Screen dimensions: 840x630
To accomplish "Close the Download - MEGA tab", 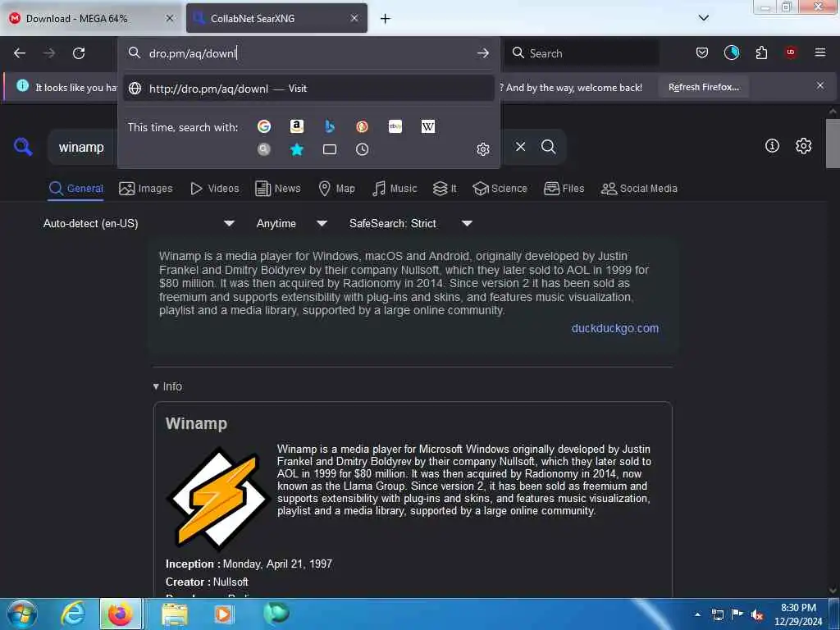I will pos(169,18).
